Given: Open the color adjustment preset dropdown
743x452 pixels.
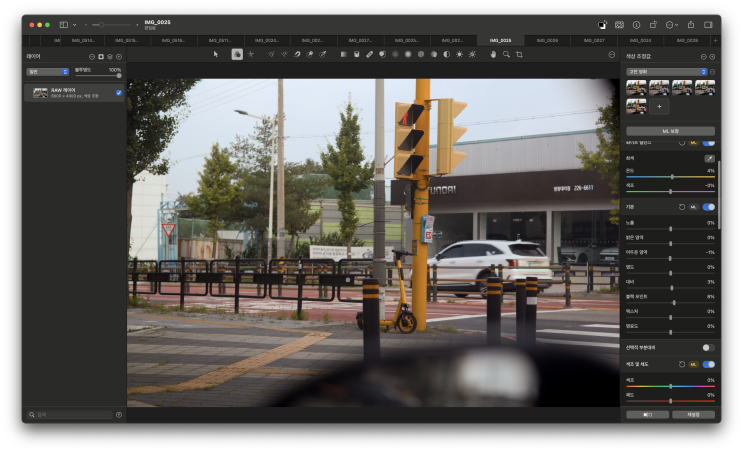Looking at the screenshot, I should click(x=667, y=72).
